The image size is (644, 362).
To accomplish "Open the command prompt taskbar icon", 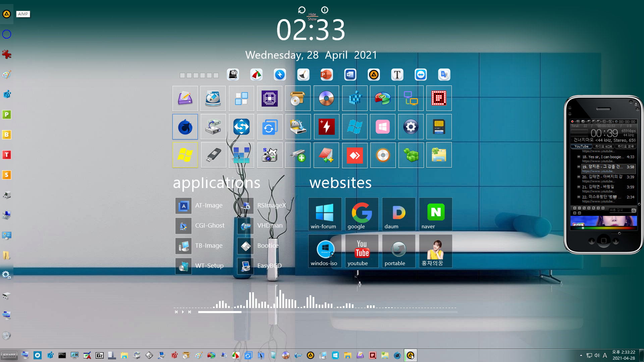I will [62, 355].
